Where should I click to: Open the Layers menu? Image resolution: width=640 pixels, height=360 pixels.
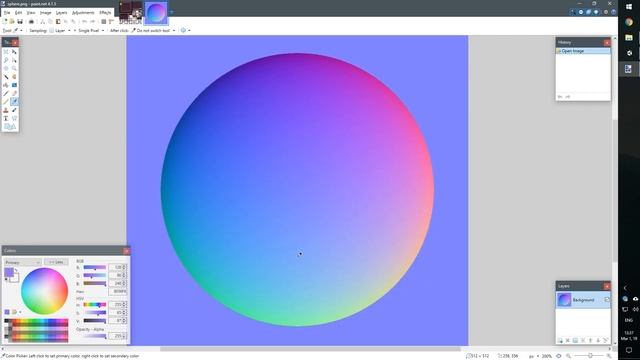[x=61, y=13]
